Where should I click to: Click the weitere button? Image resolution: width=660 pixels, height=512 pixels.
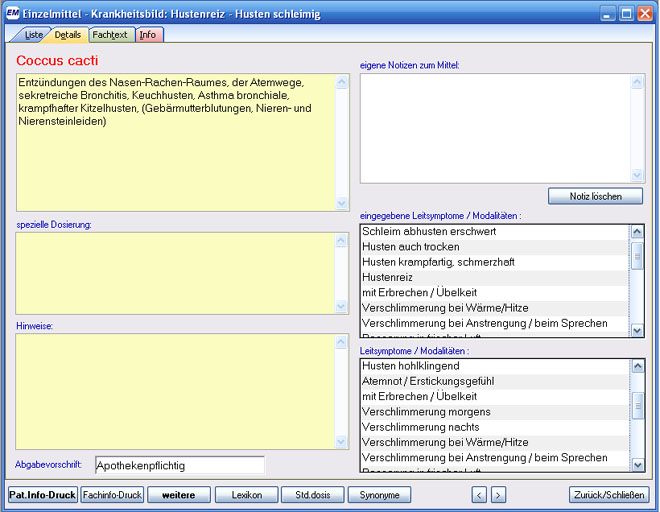pos(179,495)
